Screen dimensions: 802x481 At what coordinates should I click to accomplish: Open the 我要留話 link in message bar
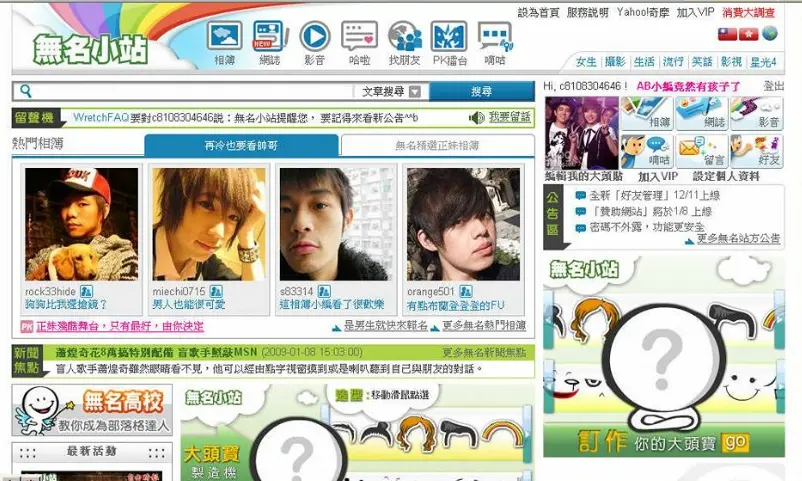(509, 118)
